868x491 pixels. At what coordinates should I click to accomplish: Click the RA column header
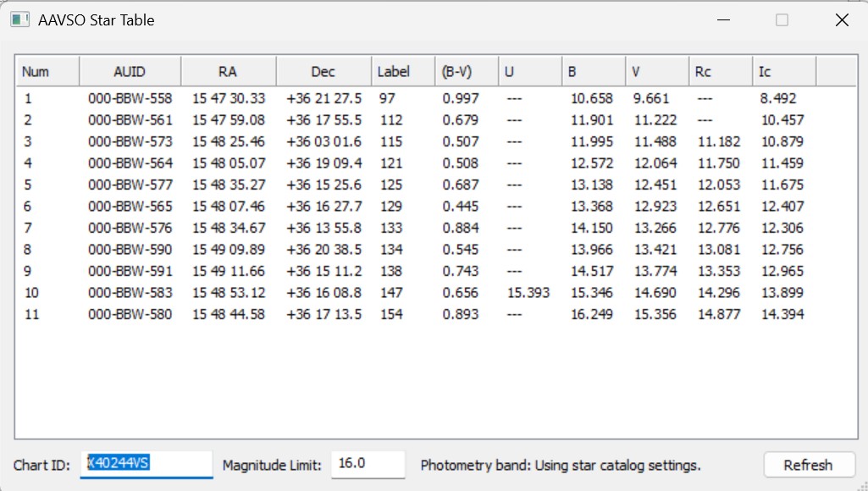pos(228,72)
